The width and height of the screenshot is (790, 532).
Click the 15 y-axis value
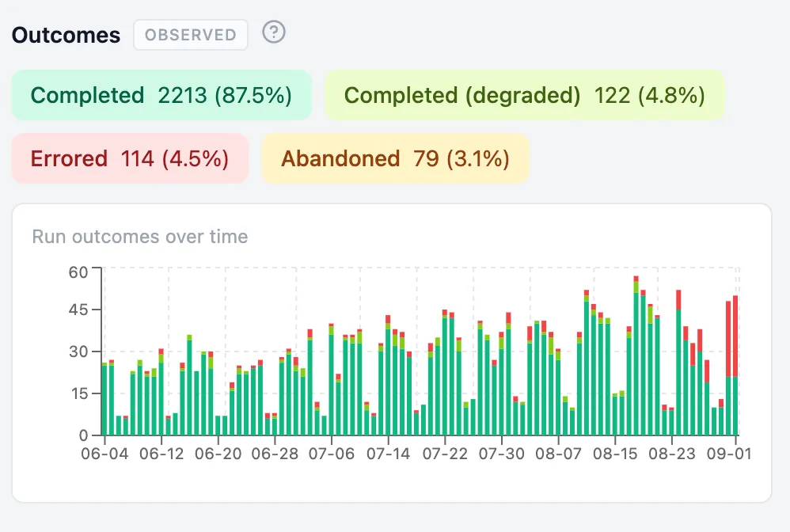tap(79, 393)
